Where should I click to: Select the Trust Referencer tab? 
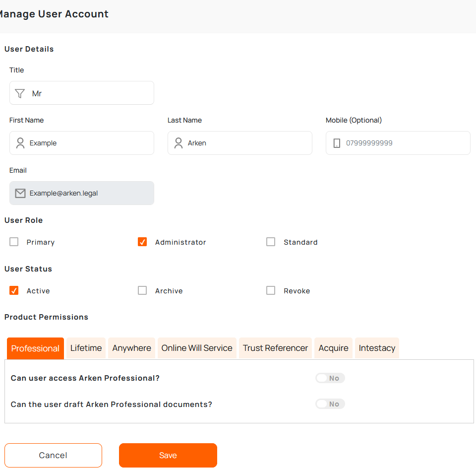coord(275,348)
